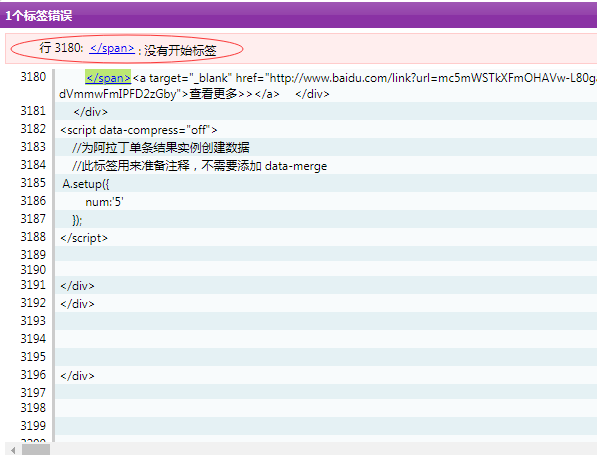Click line number 3191 in the gutter
The height and width of the screenshot is (455, 597).
click(33, 285)
